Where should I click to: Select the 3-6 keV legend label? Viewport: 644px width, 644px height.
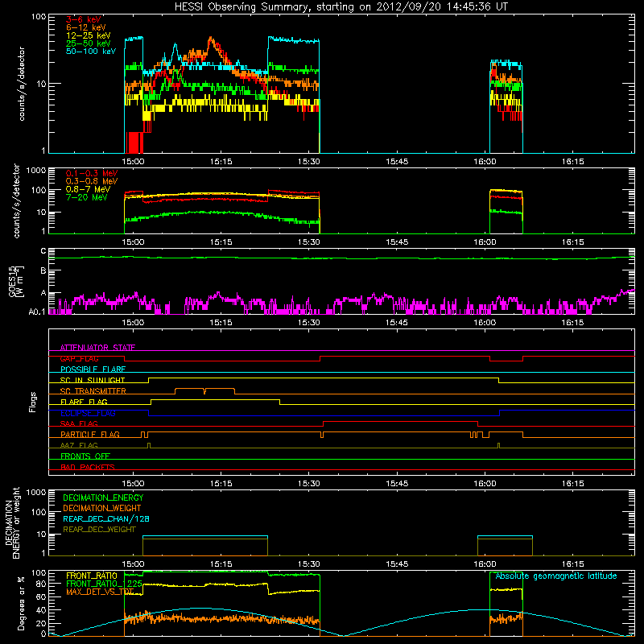[x=84, y=19]
